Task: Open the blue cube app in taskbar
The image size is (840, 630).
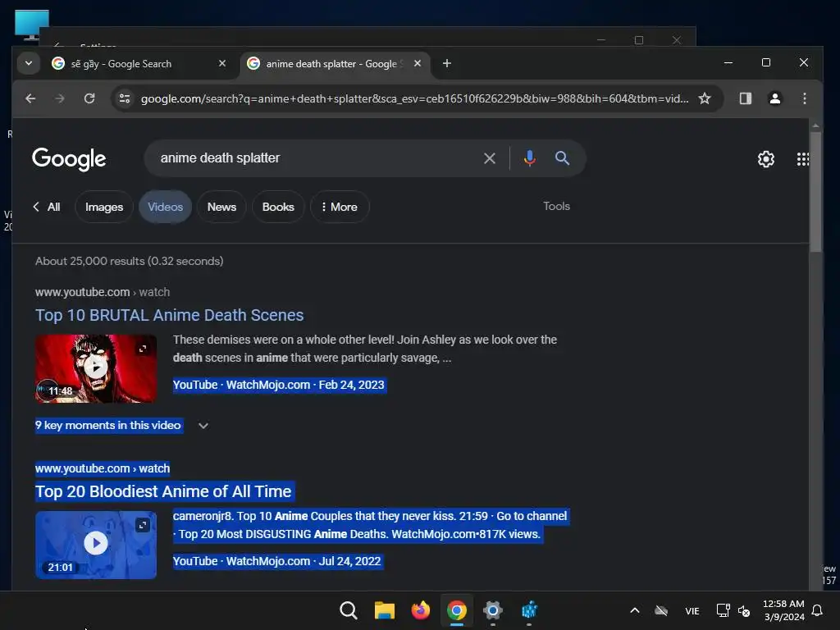Action: click(x=529, y=610)
